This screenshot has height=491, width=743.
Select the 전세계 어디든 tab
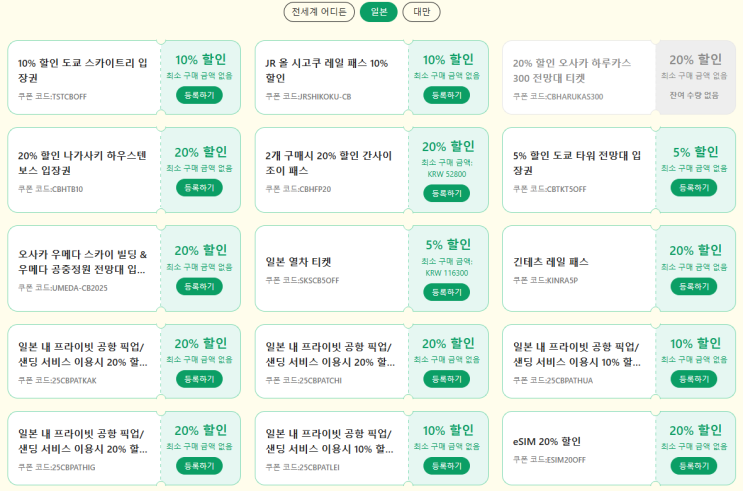318,12
